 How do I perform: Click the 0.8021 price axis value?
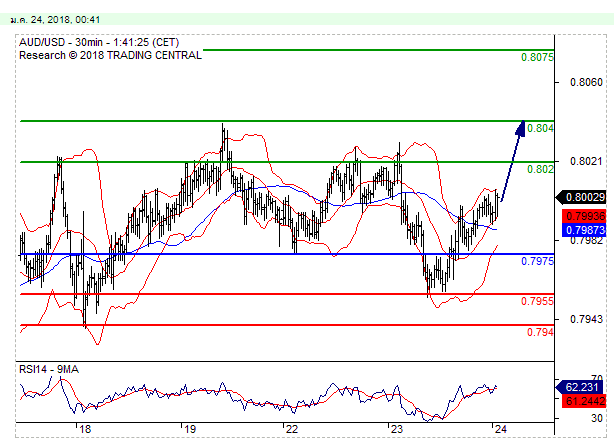pos(586,161)
